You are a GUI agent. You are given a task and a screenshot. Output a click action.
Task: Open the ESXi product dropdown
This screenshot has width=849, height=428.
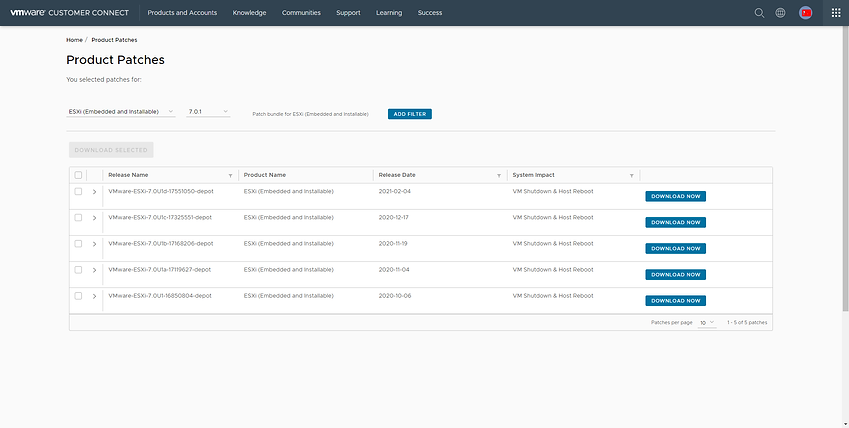(x=121, y=112)
